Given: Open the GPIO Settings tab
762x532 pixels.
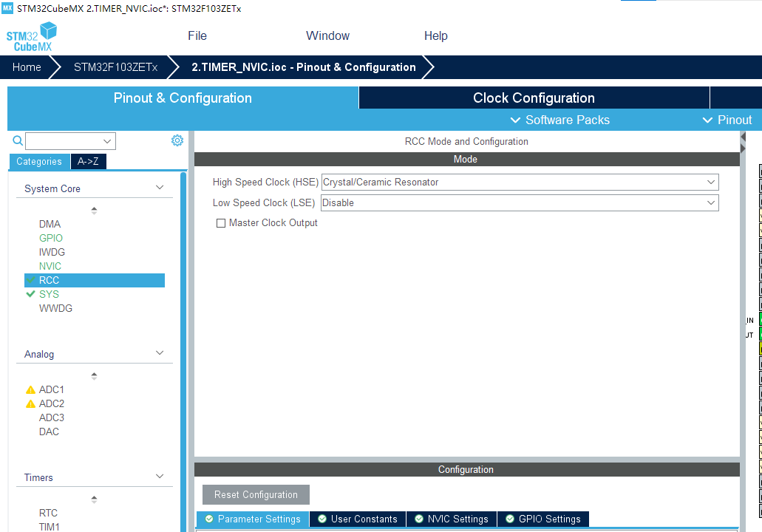Looking at the screenshot, I should (x=542, y=519).
